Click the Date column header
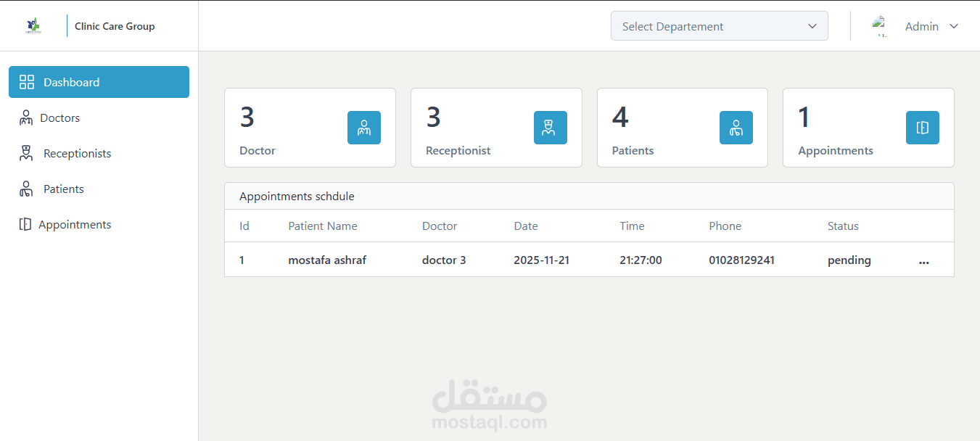This screenshot has height=441, width=980. 526,226
